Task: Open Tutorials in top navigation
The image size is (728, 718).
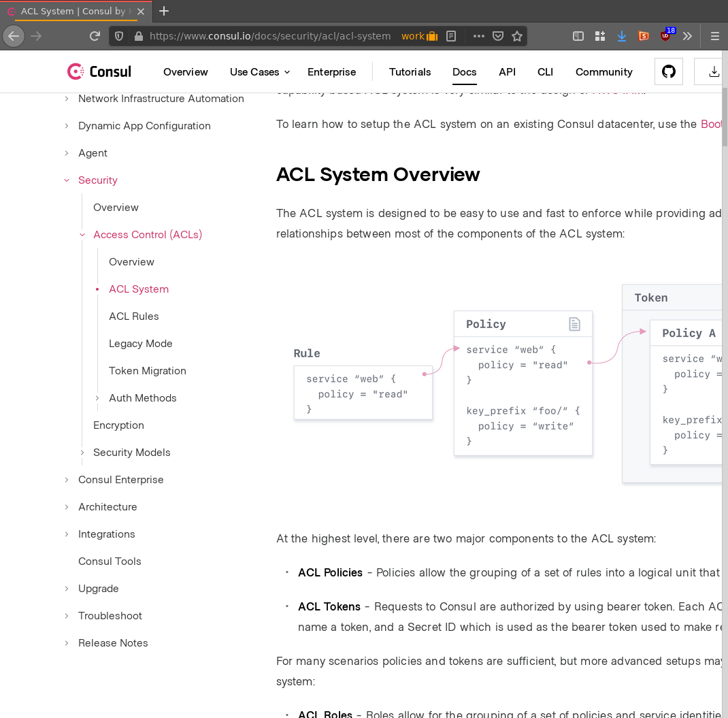Action: 410,72
